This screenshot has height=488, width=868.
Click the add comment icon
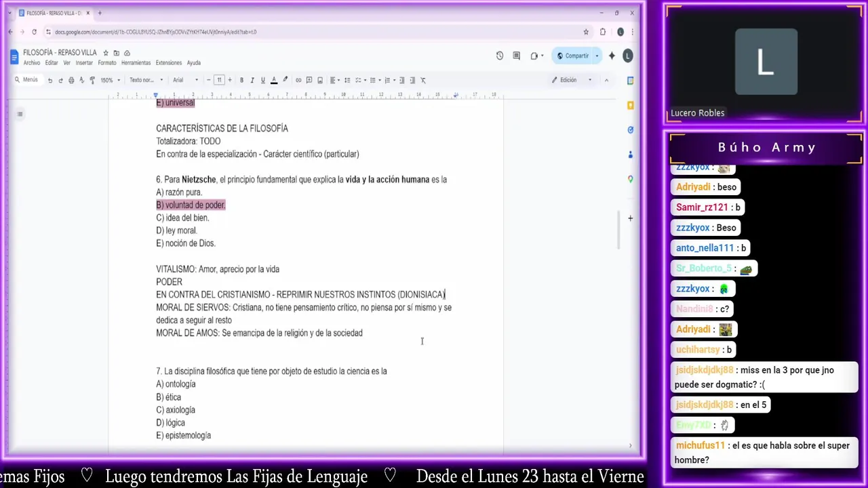(309, 80)
